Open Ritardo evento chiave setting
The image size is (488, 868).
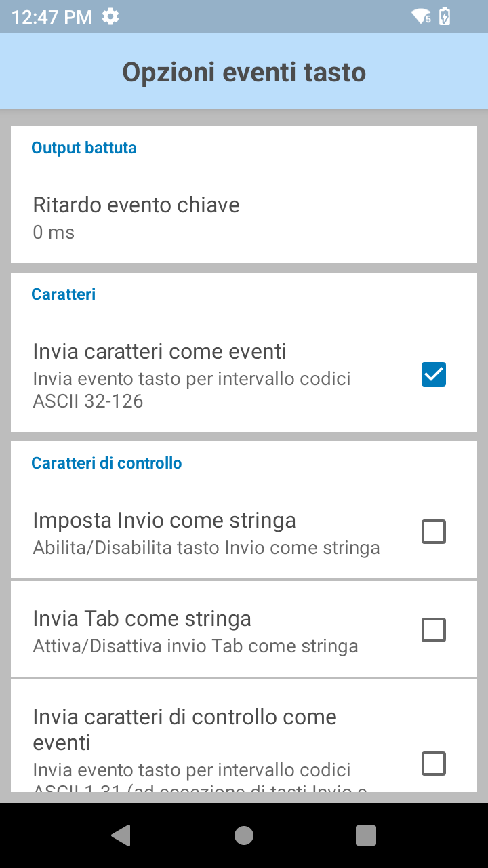click(136, 205)
